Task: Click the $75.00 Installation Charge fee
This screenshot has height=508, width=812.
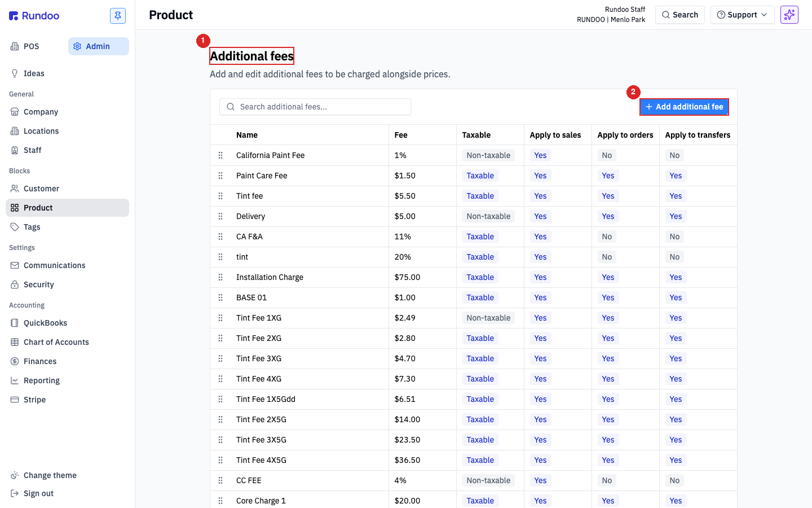Action: coord(407,277)
